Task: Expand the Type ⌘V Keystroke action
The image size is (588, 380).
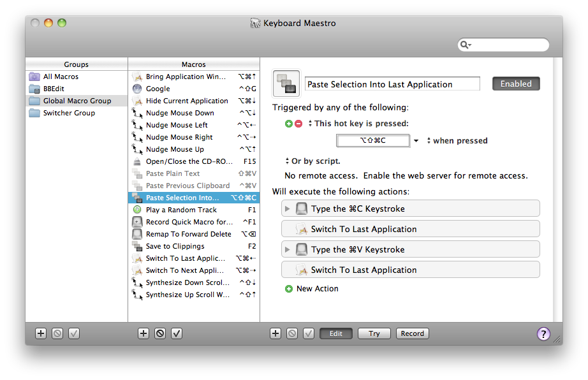Action: click(287, 249)
